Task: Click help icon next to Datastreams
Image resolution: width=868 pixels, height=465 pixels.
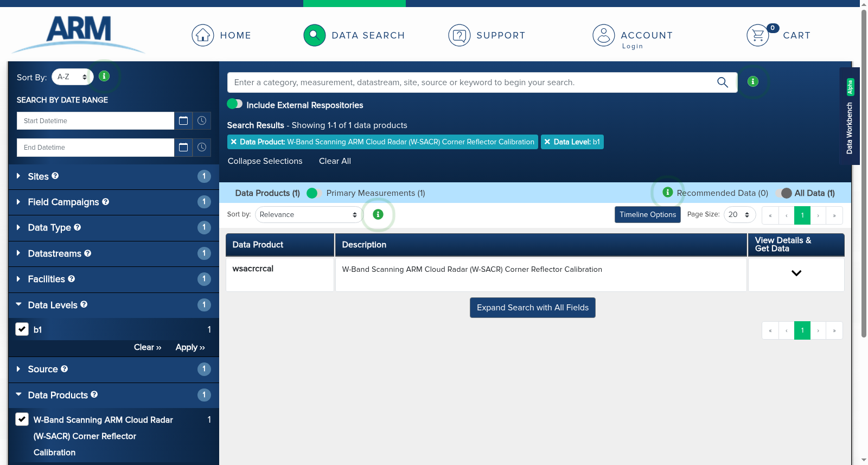Action: [x=88, y=253]
